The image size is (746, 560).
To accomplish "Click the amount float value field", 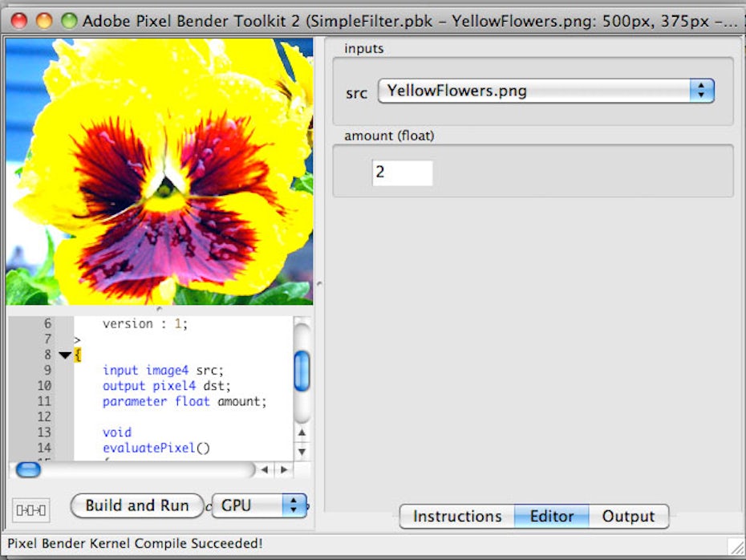I will tap(402, 172).
